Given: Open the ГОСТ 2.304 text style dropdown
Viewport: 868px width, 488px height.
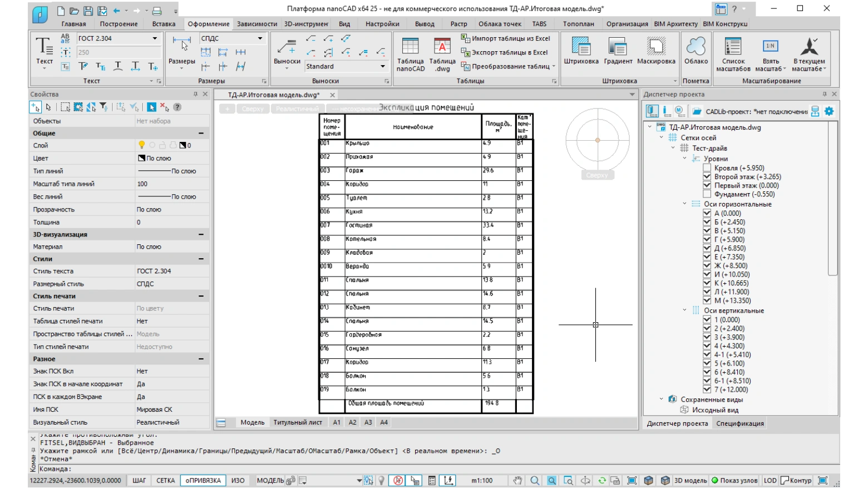Looking at the screenshot, I should tap(155, 38).
